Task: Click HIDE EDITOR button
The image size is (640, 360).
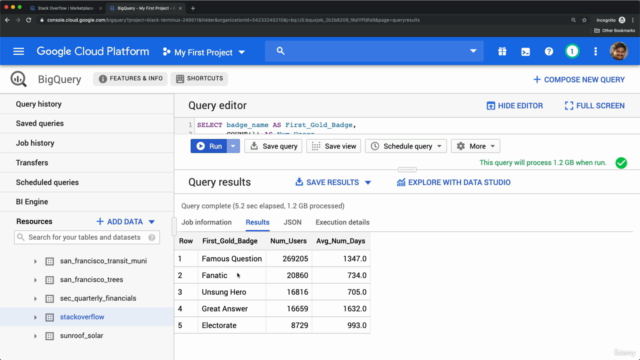Action: point(515,106)
